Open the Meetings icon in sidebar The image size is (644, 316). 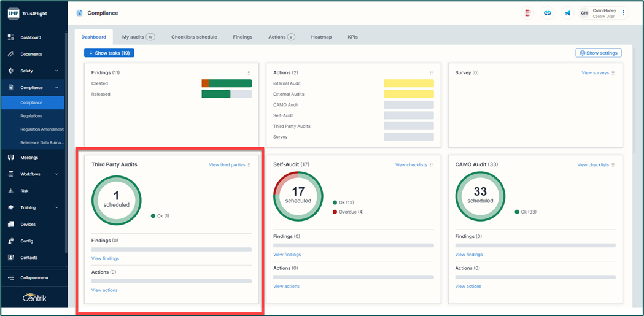[x=11, y=158]
